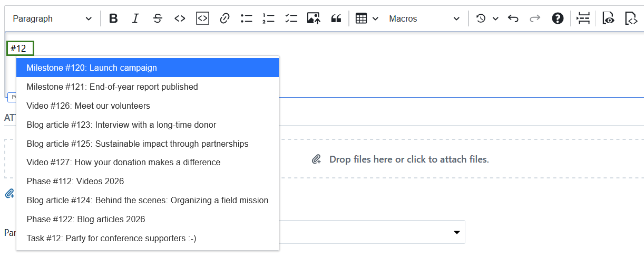Apply italic formatting

click(x=135, y=18)
